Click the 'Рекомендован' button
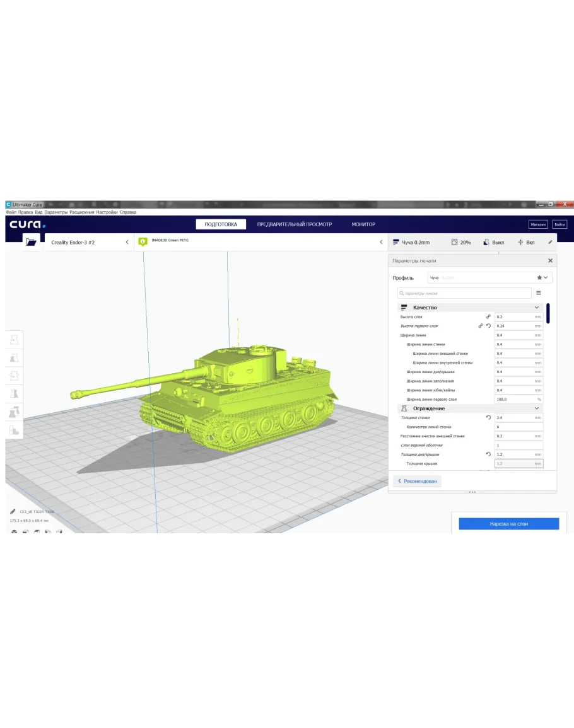574x728 pixels. tap(417, 481)
